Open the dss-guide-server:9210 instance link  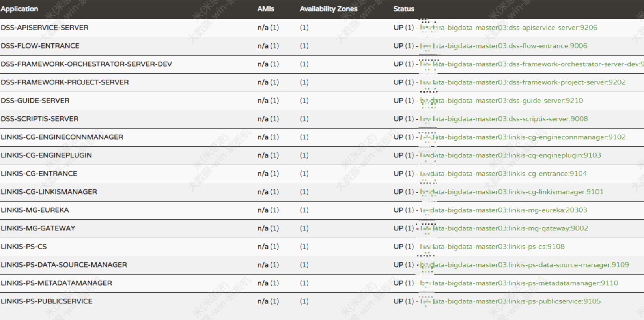click(x=501, y=101)
